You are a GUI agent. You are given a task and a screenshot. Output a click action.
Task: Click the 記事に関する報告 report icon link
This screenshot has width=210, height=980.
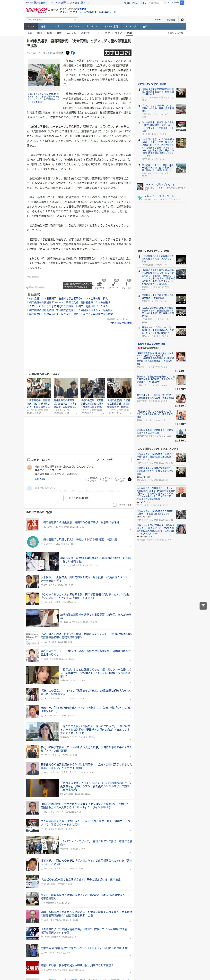pyautogui.click(x=35, y=287)
